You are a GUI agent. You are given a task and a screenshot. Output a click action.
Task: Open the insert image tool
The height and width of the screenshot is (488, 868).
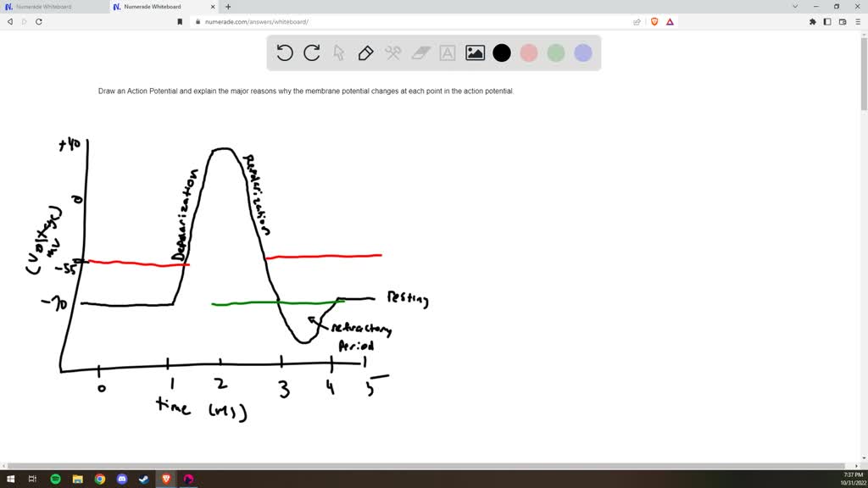click(475, 53)
